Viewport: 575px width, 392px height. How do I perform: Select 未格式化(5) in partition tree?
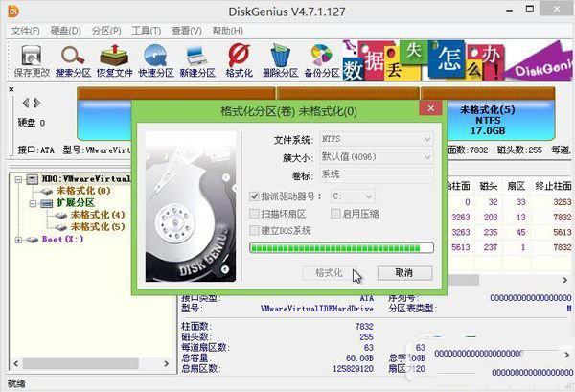pyautogui.click(x=98, y=227)
